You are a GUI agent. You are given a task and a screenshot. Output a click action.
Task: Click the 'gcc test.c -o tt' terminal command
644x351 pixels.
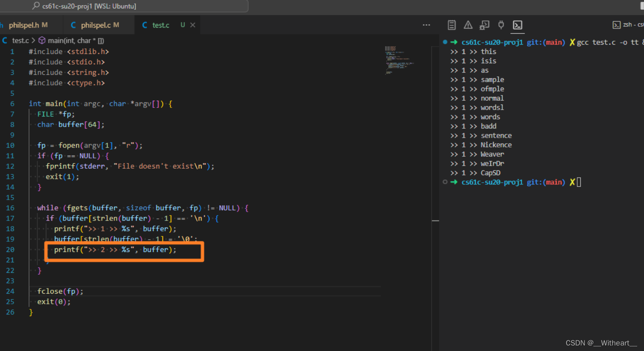[607, 42]
